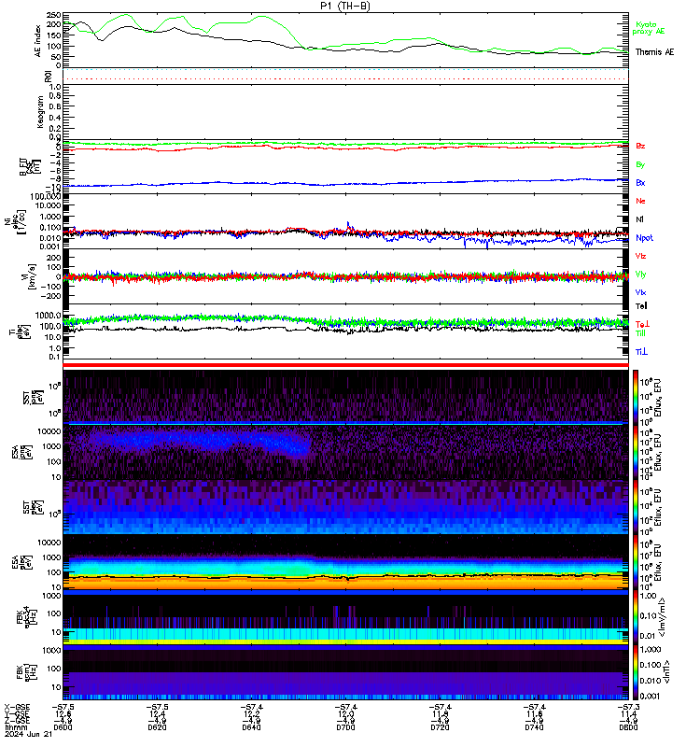
Task: Select the red Viz legend label
Action: coord(640,256)
